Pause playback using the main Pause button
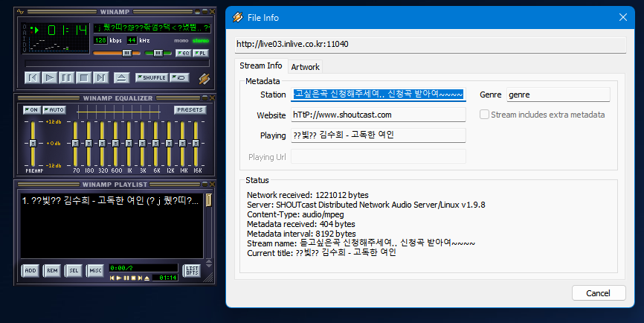 pyautogui.click(x=66, y=77)
